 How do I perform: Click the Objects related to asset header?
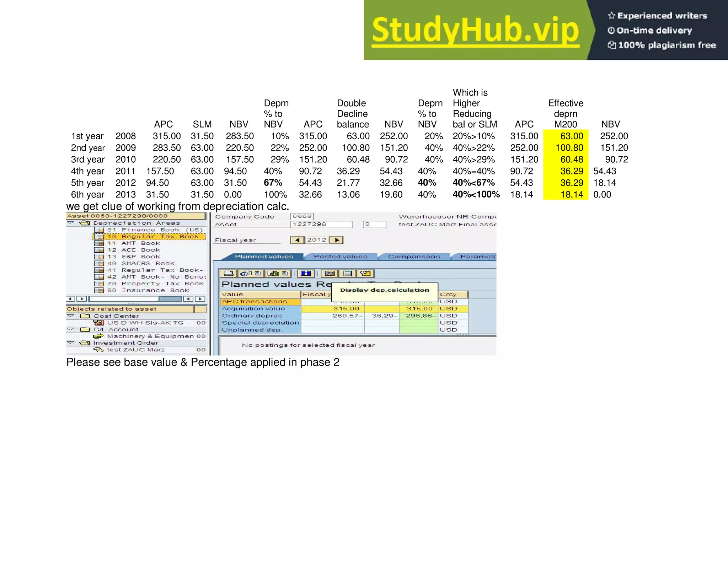coord(130,309)
